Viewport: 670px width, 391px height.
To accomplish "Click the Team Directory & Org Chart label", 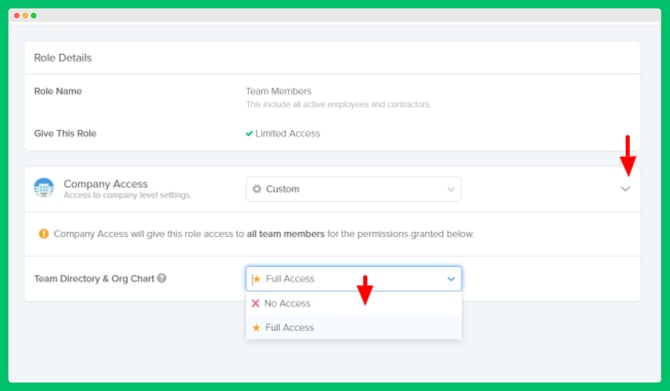I will [x=94, y=279].
